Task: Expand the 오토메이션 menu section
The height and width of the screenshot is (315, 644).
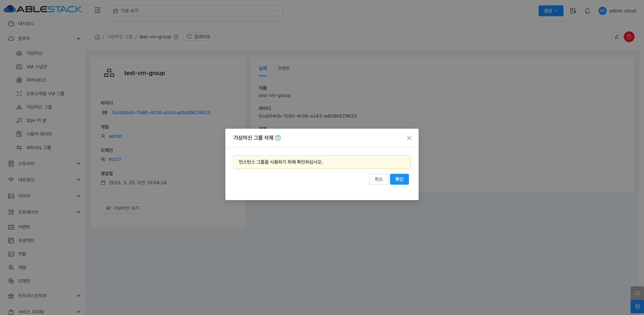Action: tap(43, 212)
